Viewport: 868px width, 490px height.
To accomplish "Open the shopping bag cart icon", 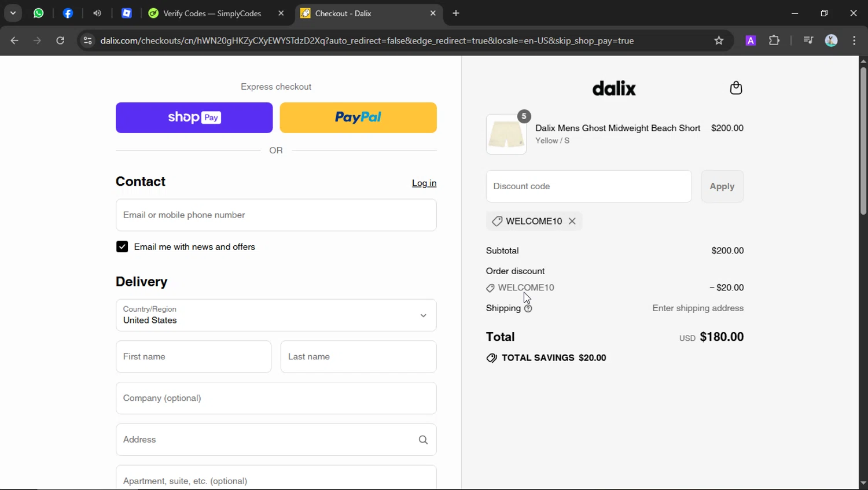I will coord(735,88).
